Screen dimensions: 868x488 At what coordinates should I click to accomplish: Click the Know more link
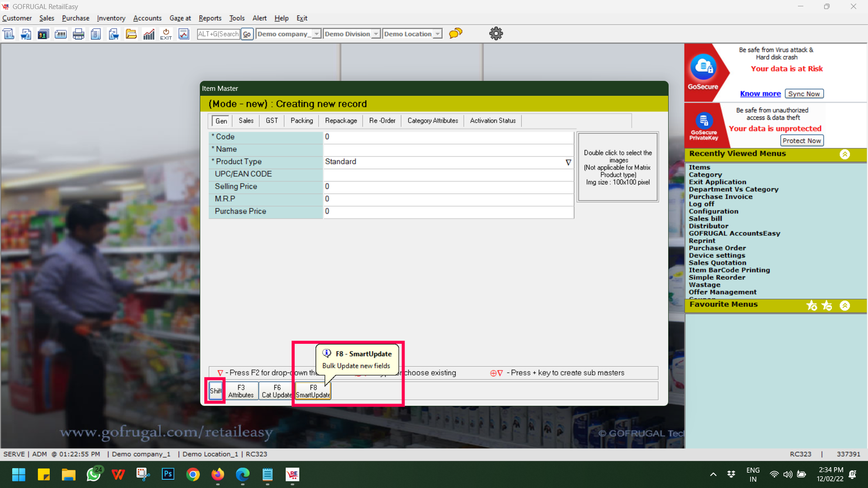(x=760, y=94)
